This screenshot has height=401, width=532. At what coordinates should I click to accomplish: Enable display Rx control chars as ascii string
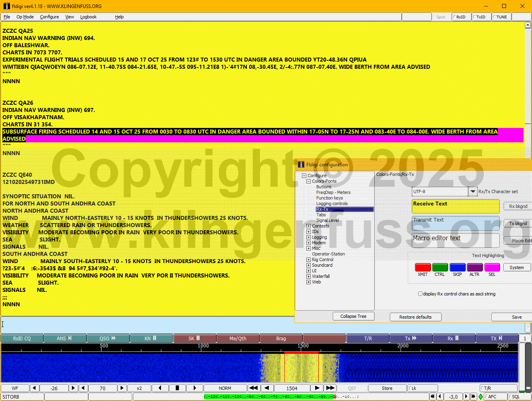click(x=420, y=294)
